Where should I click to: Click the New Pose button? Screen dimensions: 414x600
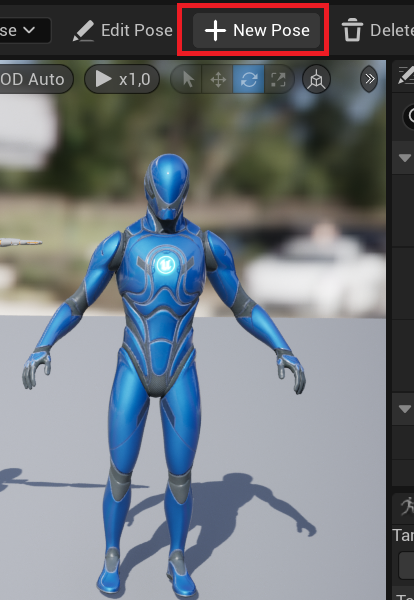[256, 30]
